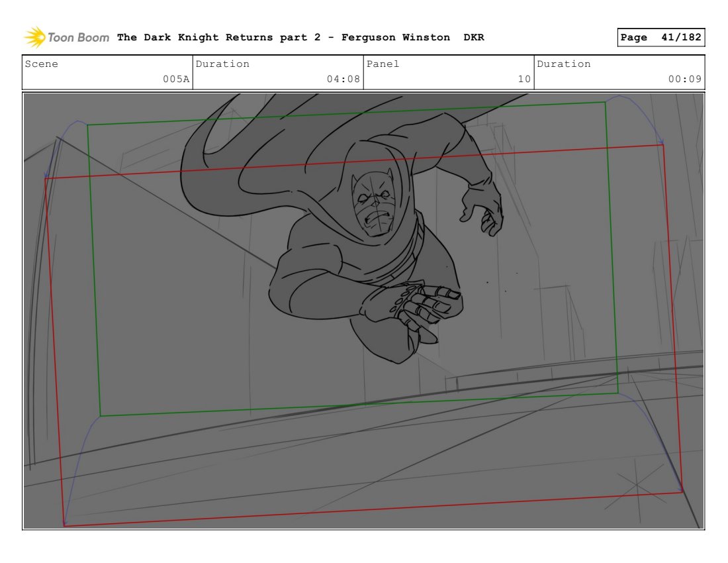Screen dimensions: 728x563
Task: Select the storyboard title 'The Dark Knight Returns part 2'
Action: tap(218, 38)
